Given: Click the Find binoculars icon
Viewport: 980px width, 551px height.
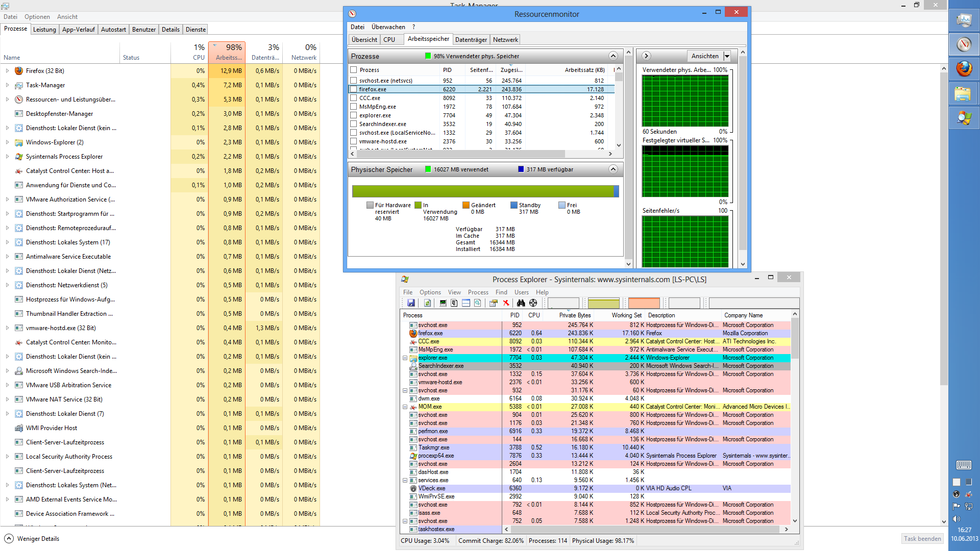Looking at the screenshot, I should (521, 303).
